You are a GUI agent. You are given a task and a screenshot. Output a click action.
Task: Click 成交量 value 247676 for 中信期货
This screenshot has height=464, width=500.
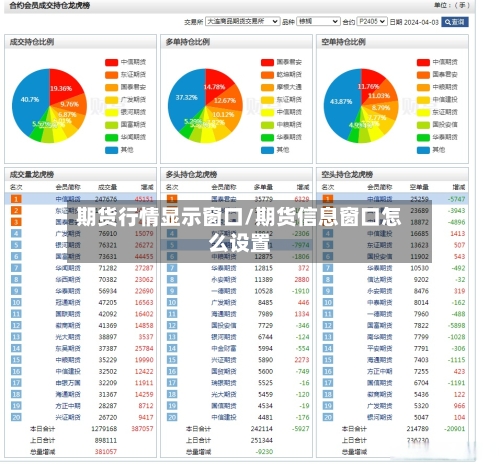[106, 199]
